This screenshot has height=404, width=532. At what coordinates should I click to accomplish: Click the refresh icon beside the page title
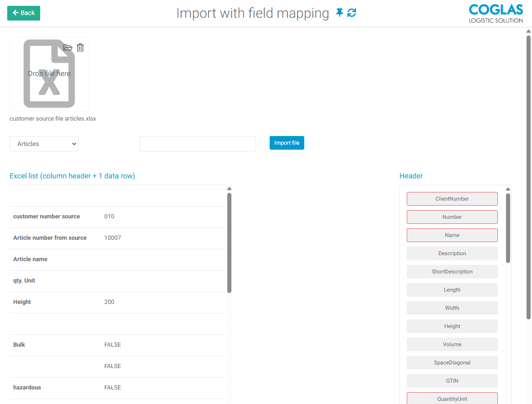tap(352, 13)
